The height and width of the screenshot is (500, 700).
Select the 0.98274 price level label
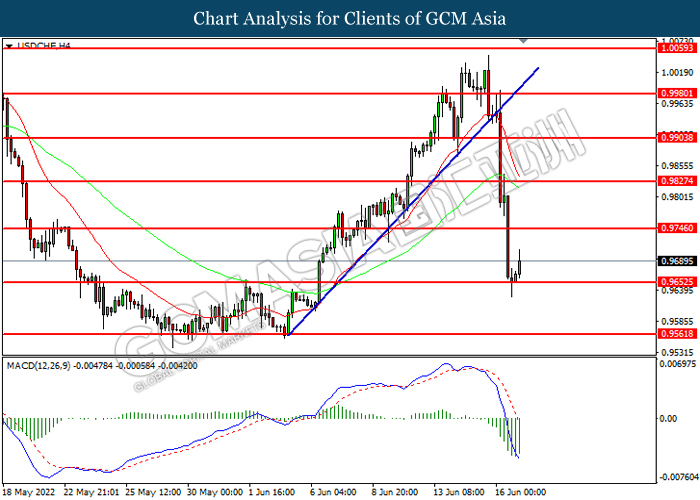coord(677,181)
